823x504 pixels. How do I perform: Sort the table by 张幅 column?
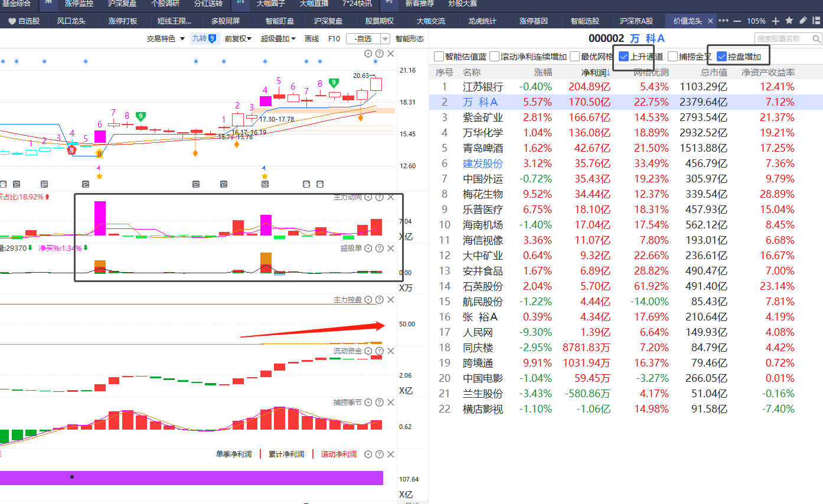pyautogui.click(x=543, y=72)
